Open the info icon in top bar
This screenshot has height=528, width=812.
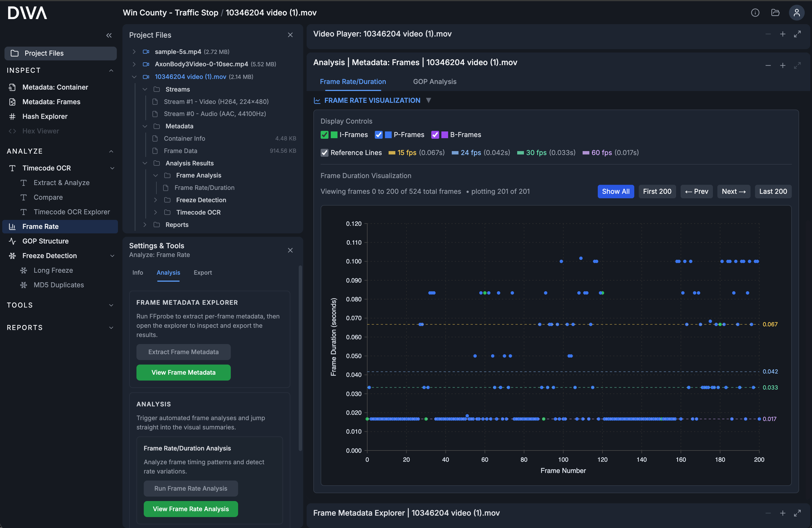coord(755,13)
